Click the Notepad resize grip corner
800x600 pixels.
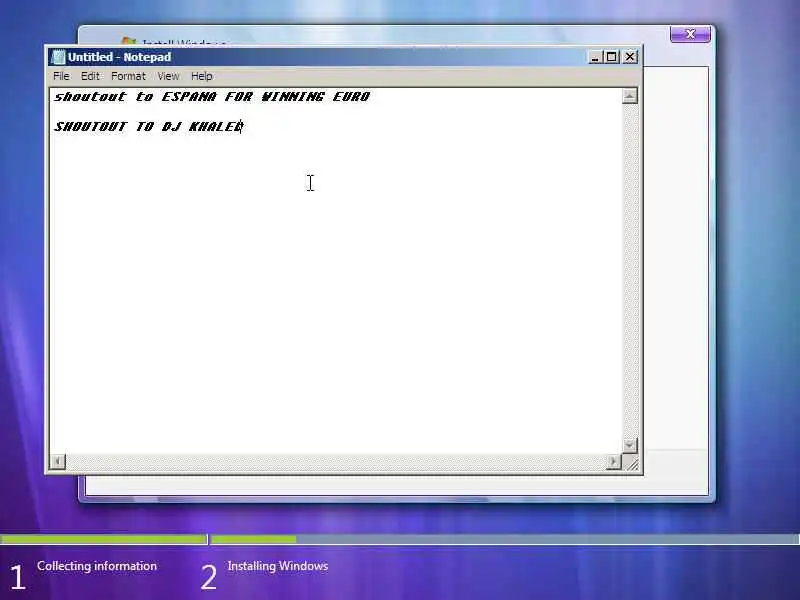point(631,463)
